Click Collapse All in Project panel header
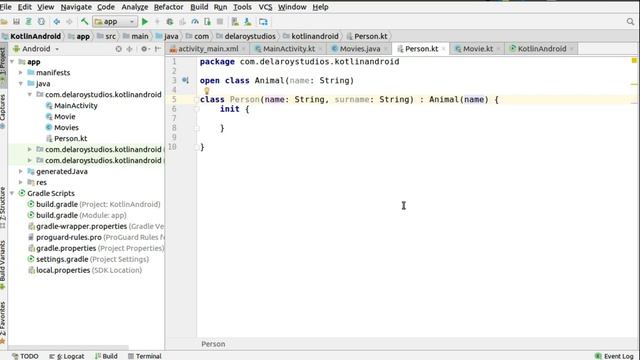This screenshot has height=360, width=640. pos(129,49)
